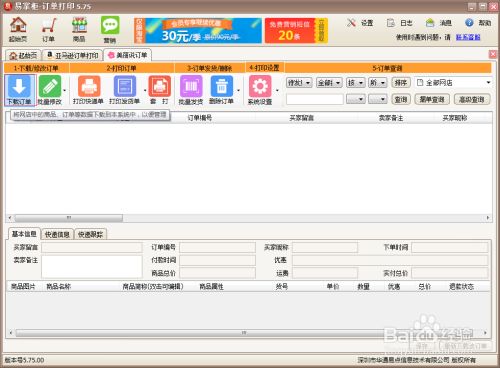Click the 卖家备注 text area in 基本信息
Screen dimensions: 500x368
tap(92, 266)
